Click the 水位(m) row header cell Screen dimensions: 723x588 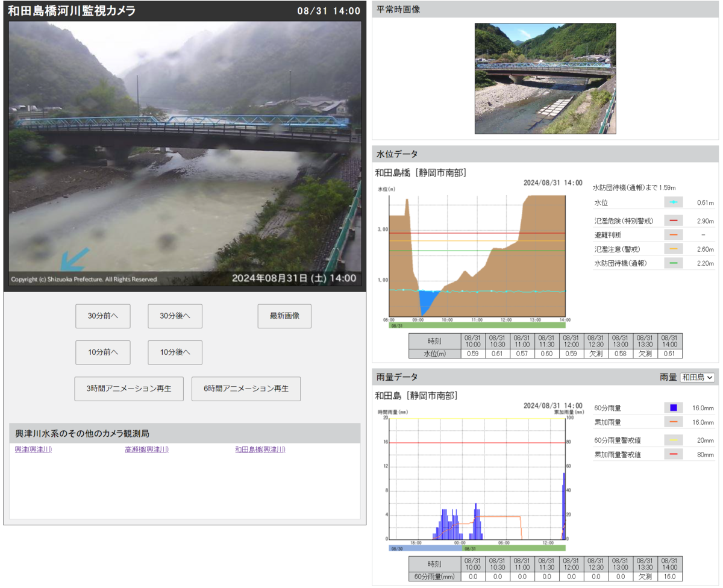pyautogui.click(x=434, y=354)
